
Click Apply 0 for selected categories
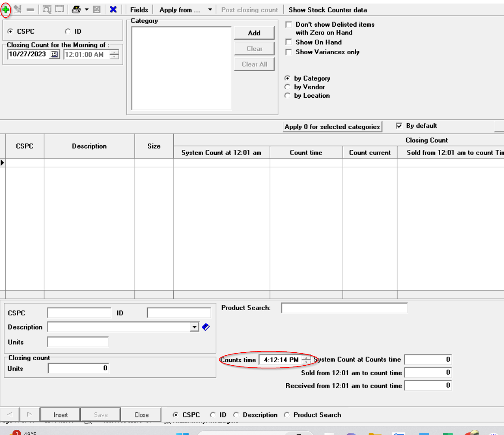[332, 127]
